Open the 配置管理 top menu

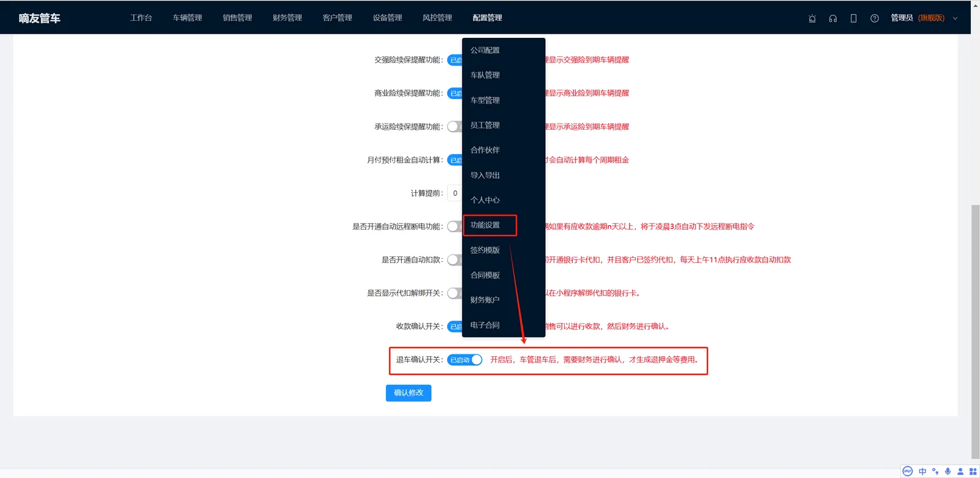click(x=488, y=18)
